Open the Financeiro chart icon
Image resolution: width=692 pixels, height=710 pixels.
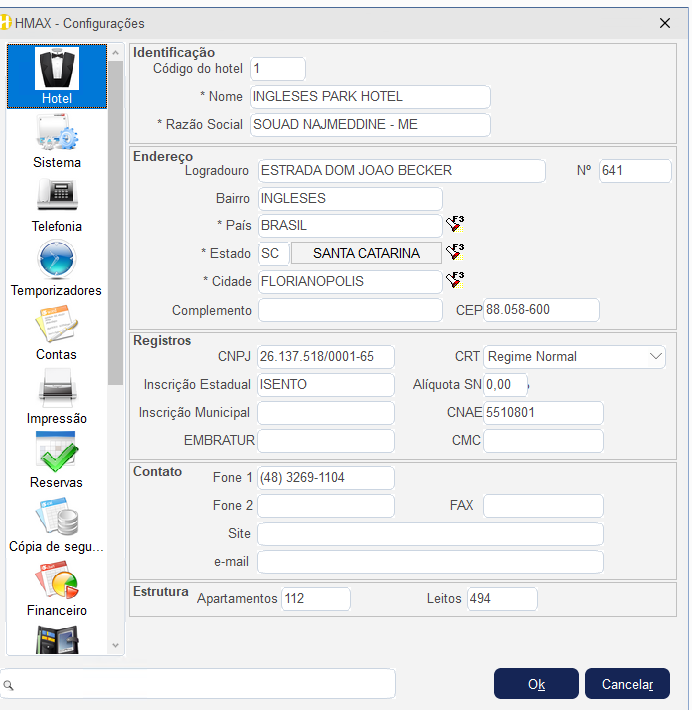[57, 580]
